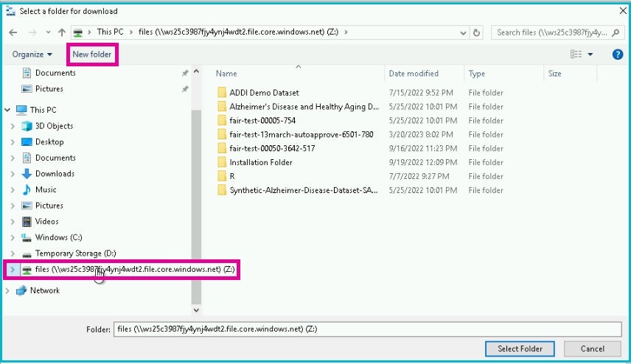Image resolution: width=631 pixels, height=364 pixels.
Task: Click fair-test-00005-754 folder icon
Action: point(222,121)
